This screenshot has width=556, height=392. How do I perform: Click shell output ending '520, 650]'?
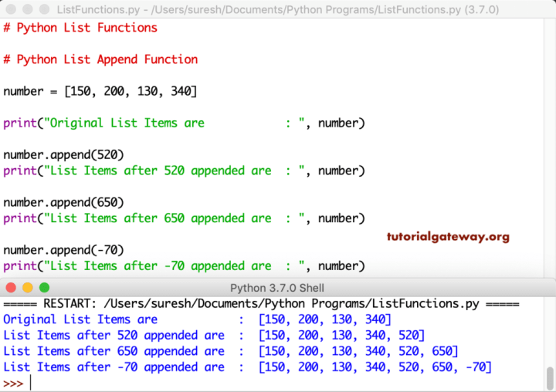[x=231, y=351]
